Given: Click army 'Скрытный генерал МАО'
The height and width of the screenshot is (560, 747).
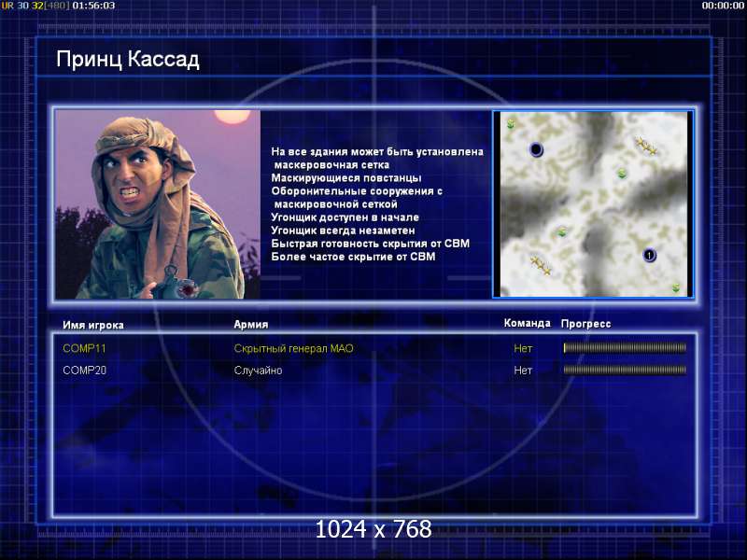Looking at the screenshot, I should pos(293,348).
